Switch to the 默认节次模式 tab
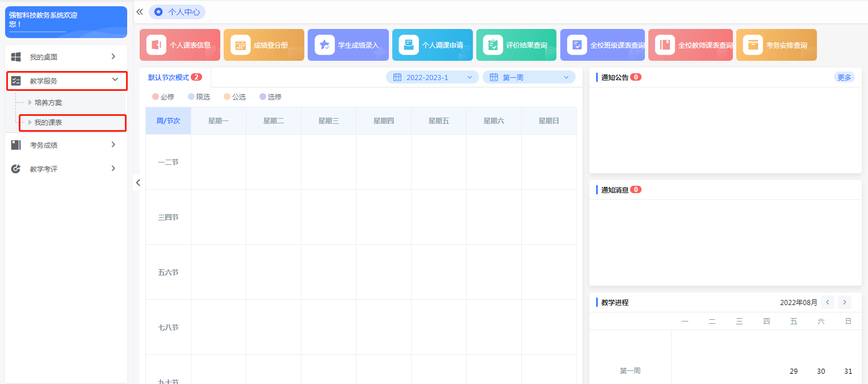 pos(169,77)
